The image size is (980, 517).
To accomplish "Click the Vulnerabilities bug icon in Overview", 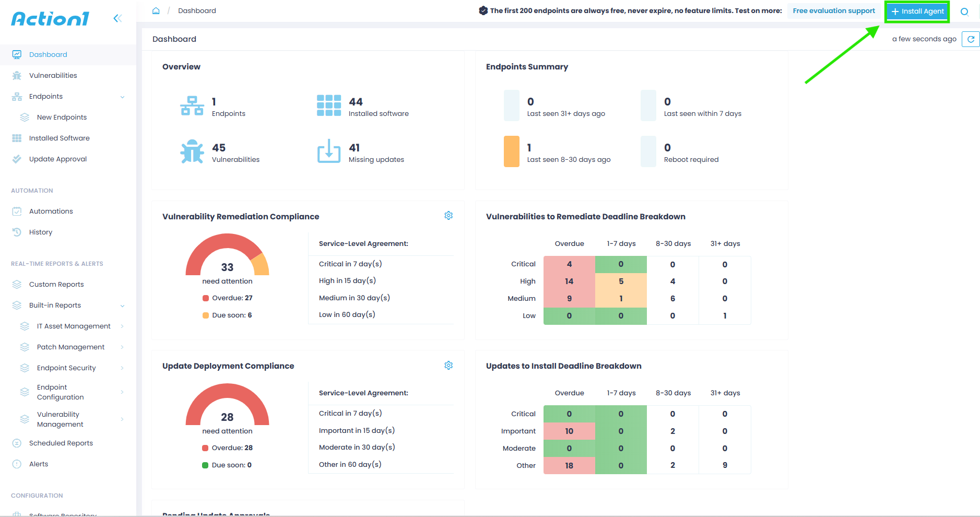I will click(x=192, y=152).
